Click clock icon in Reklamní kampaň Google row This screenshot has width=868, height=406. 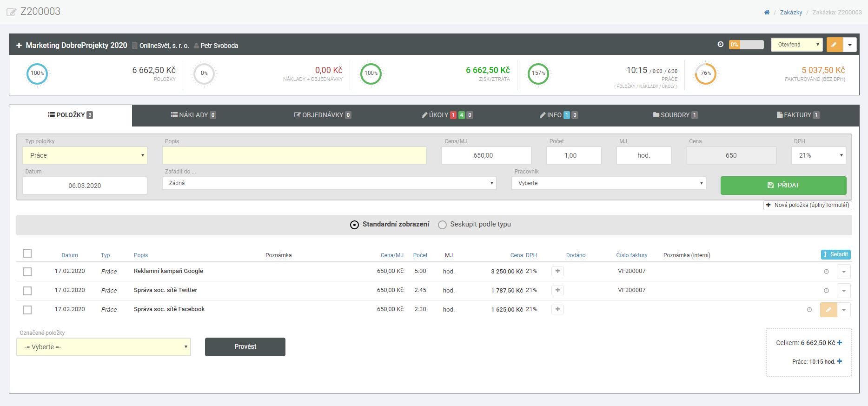(x=826, y=272)
